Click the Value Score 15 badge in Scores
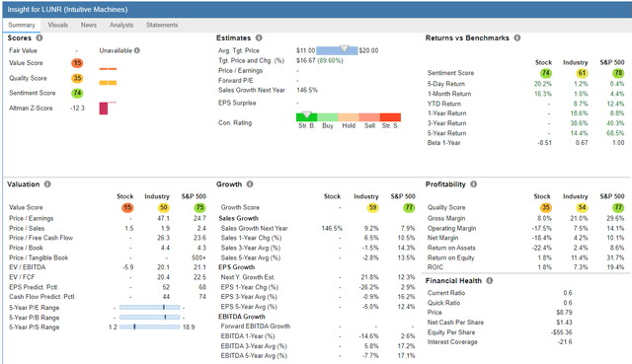The height and width of the screenshot is (364, 632). click(77, 63)
